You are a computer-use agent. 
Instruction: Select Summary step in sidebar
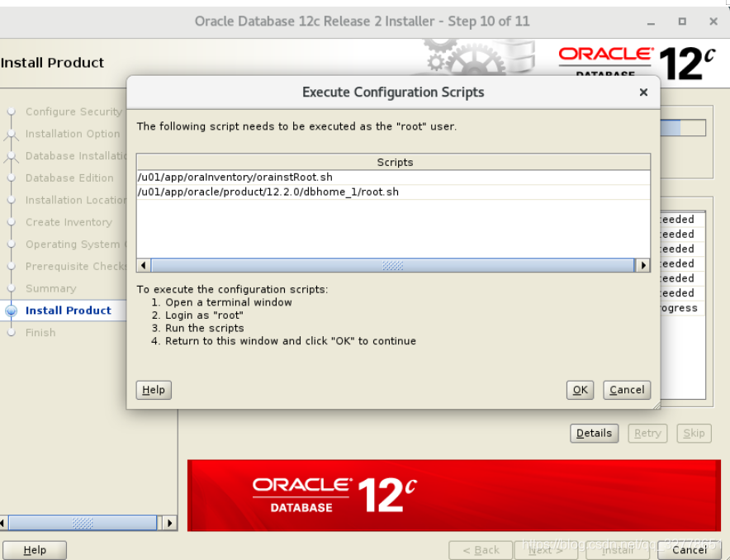[50, 288]
